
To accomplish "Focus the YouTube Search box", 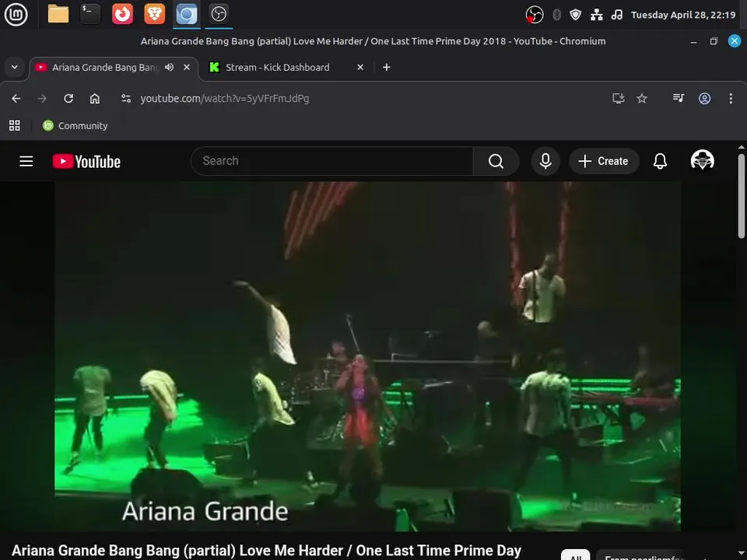I will pos(331,161).
